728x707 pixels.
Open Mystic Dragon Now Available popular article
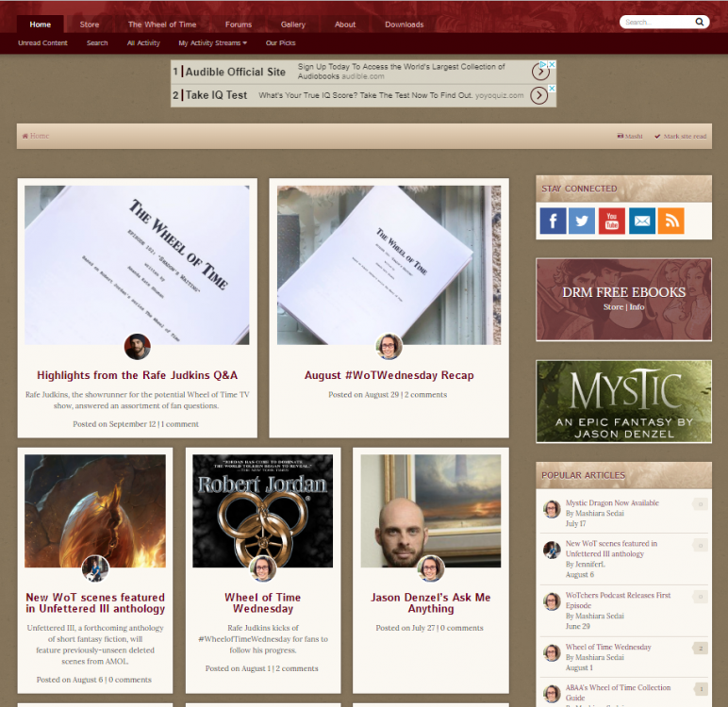point(612,502)
